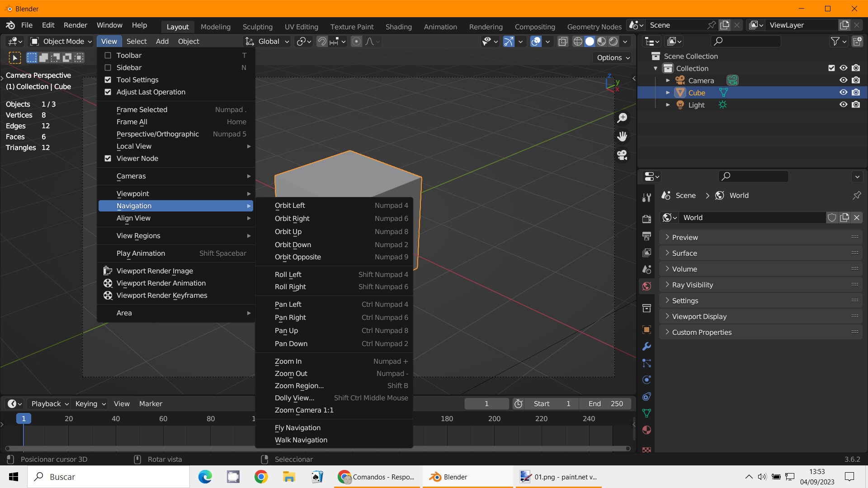Viewport: 868px width, 488px height.
Task: Choose Orbit Left in Navigation submenu
Action: click(290, 206)
